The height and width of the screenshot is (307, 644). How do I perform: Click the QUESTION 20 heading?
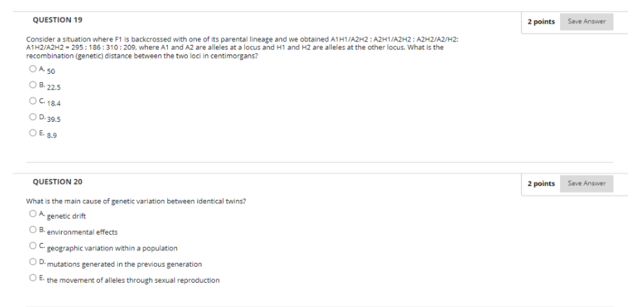coord(58,181)
